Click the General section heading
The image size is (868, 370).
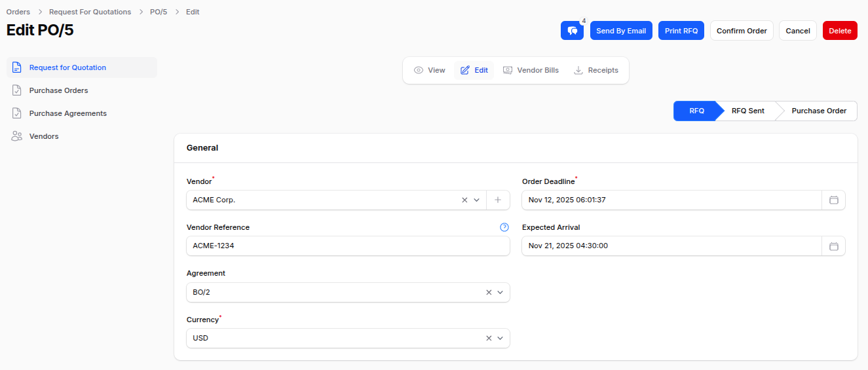pyautogui.click(x=202, y=148)
